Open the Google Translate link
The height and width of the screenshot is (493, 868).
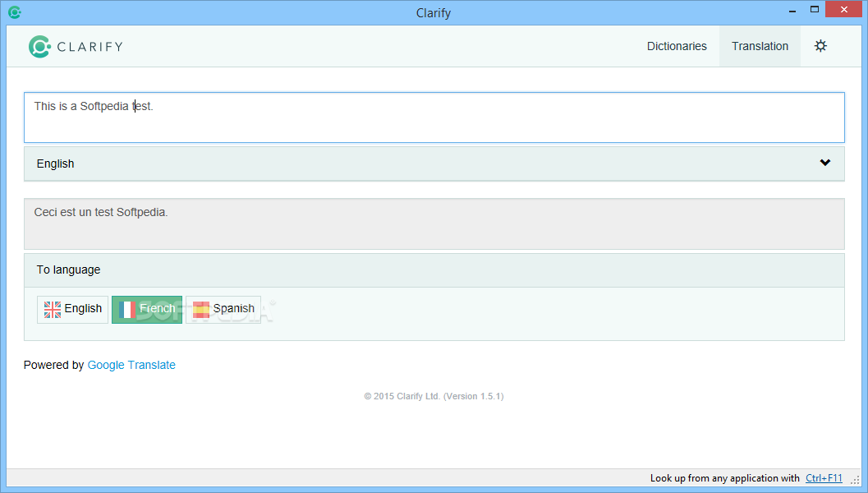tap(131, 365)
